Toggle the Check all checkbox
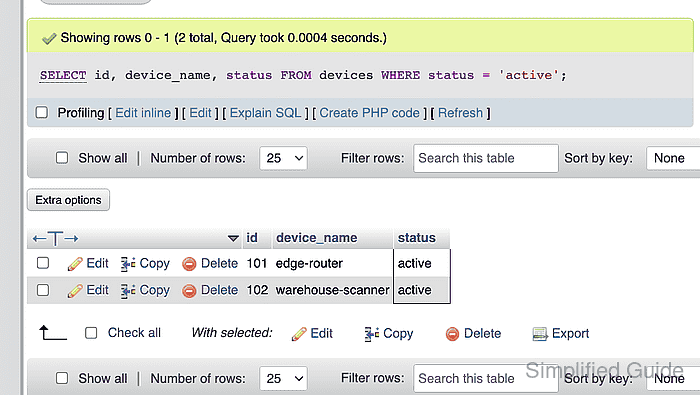 (x=91, y=333)
